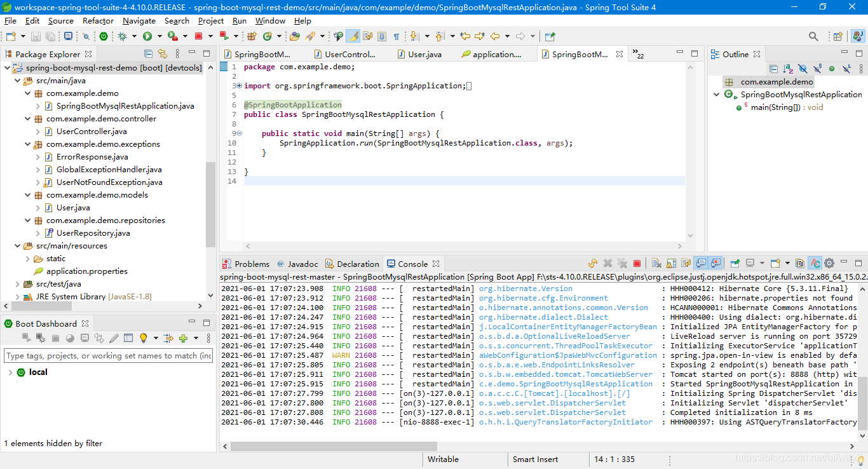Open the Run button dropdown arrow

pyautogui.click(x=159, y=36)
